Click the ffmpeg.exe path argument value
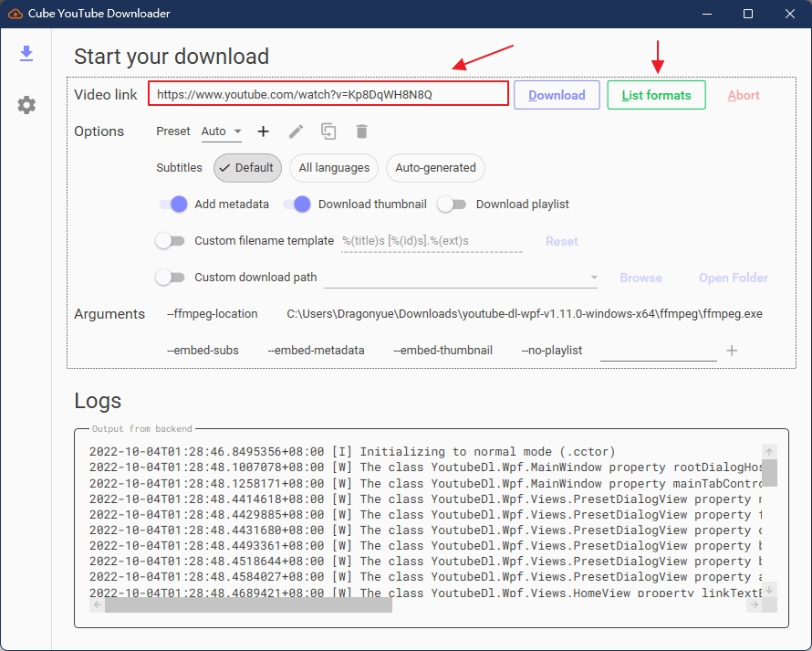The height and width of the screenshot is (651, 812). click(525, 314)
